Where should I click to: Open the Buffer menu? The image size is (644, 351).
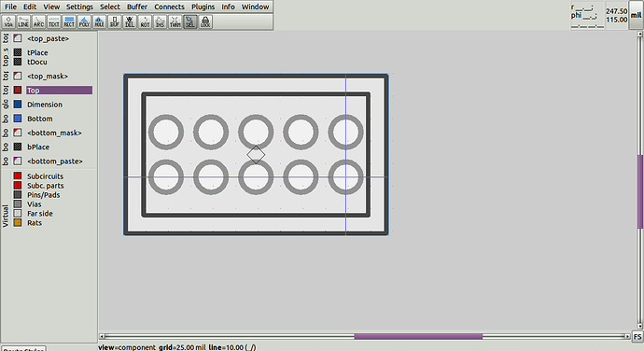[137, 7]
